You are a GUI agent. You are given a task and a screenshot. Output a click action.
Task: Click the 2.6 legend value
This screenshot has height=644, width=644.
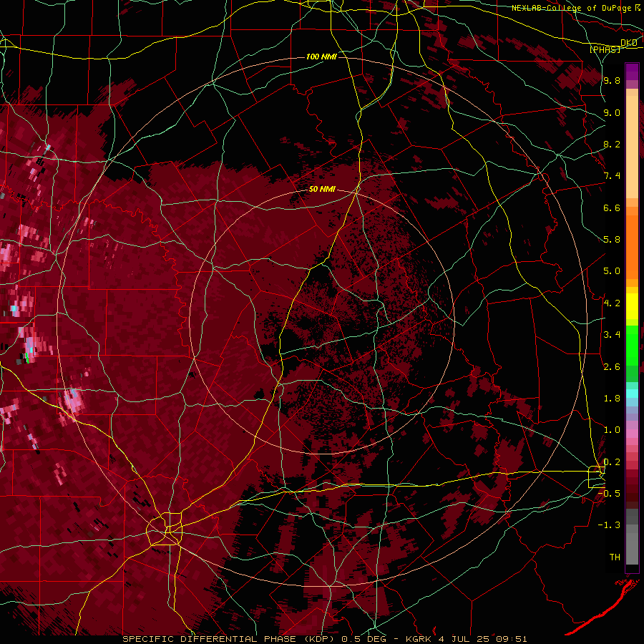(x=612, y=366)
